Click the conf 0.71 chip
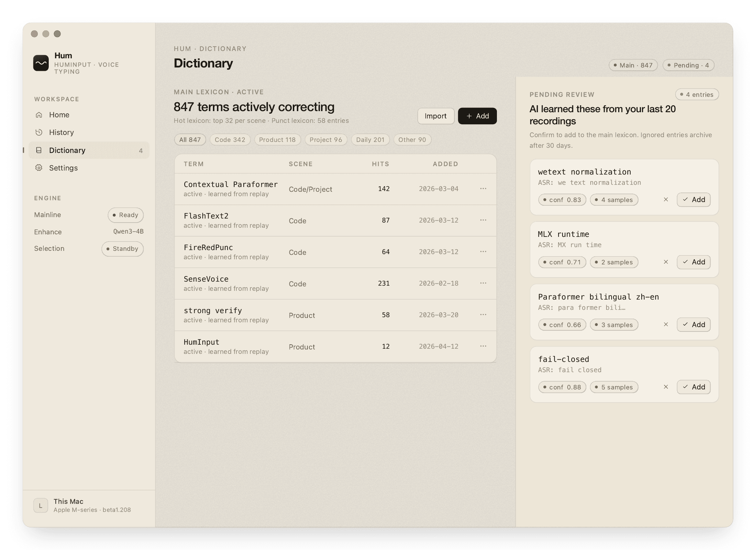756x550 pixels. 562,262
